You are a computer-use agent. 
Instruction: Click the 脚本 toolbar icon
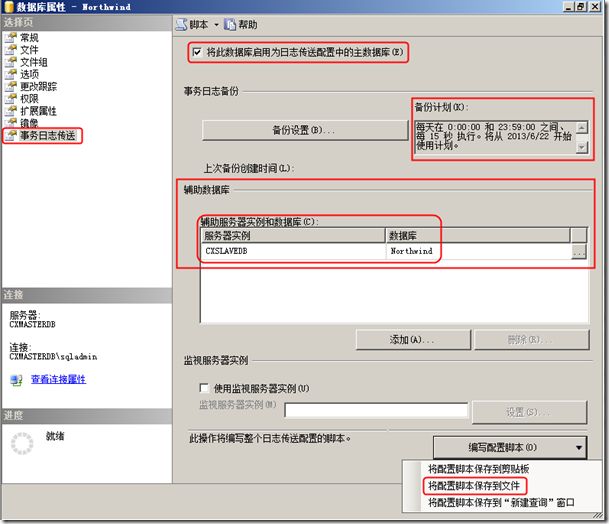coord(181,25)
